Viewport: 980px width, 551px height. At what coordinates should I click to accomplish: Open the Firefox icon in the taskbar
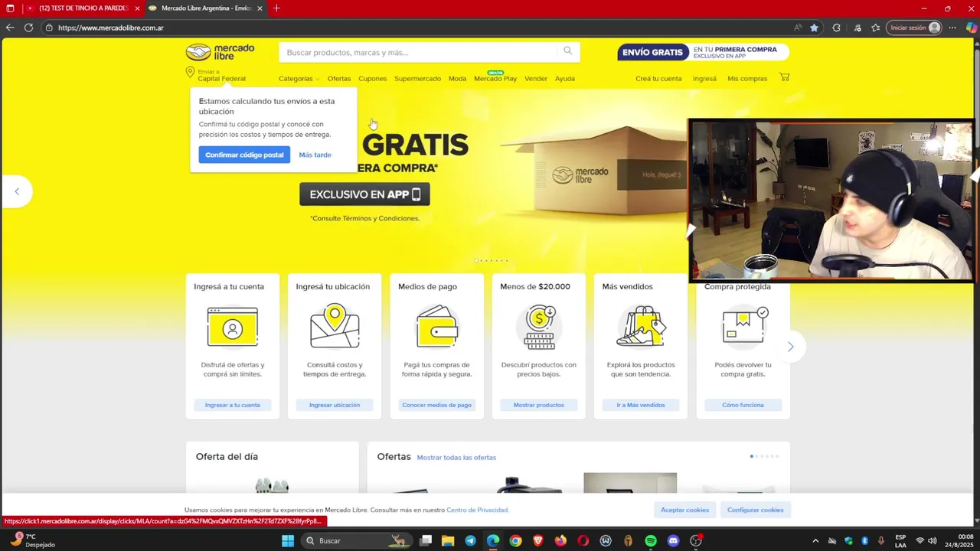coord(560,541)
